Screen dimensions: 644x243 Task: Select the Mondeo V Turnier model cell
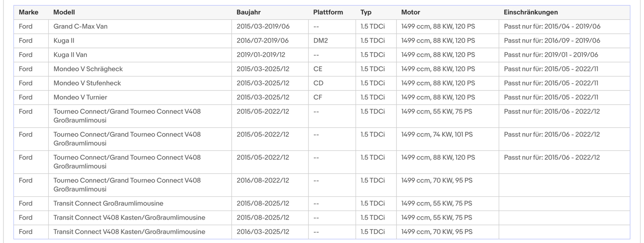[140, 97]
